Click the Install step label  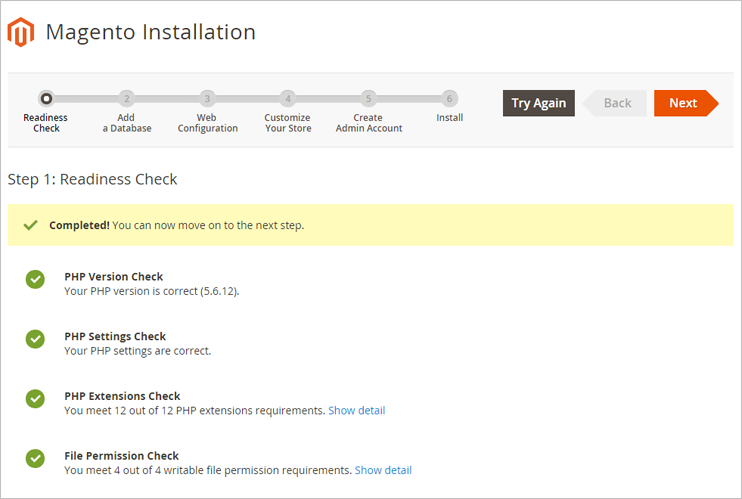click(x=450, y=117)
